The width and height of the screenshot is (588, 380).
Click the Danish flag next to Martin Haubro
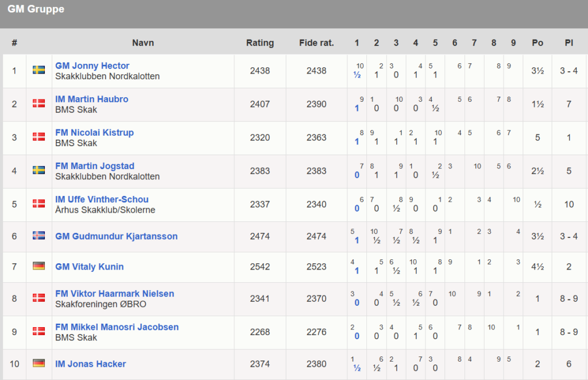[39, 103]
